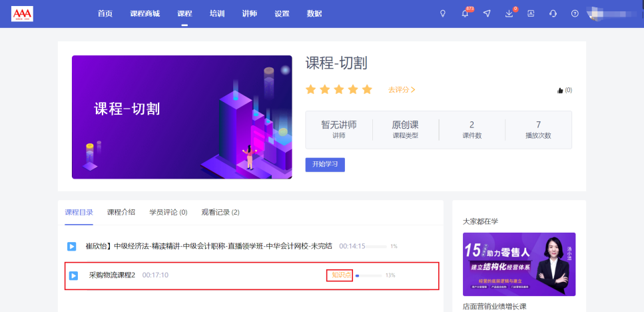Open 数据 in top navigation

(314, 13)
